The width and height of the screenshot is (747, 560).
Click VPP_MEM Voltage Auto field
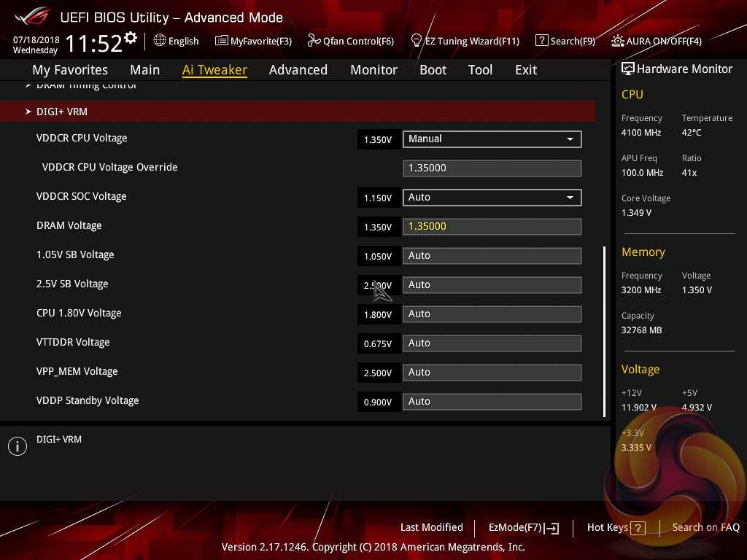point(492,373)
